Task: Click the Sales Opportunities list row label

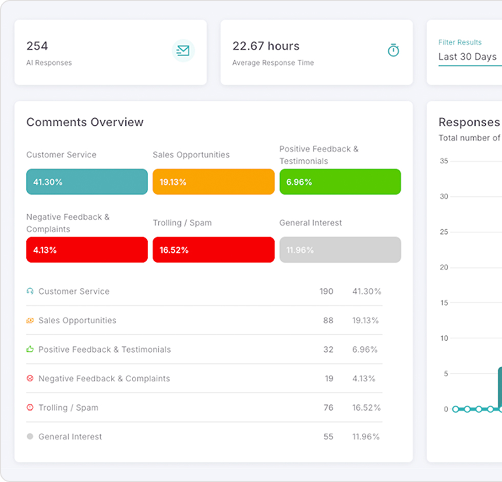Action: pyautogui.click(x=77, y=320)
